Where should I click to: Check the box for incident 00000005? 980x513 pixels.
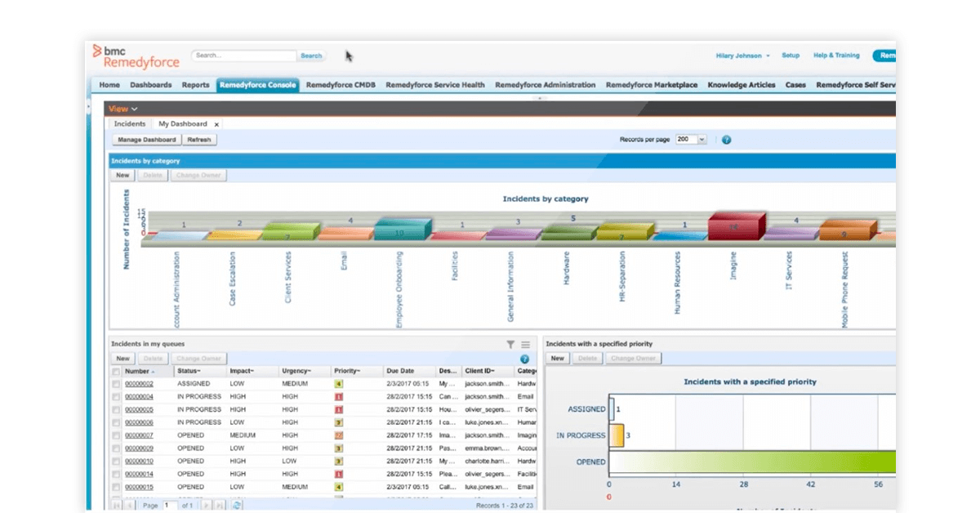116,410
